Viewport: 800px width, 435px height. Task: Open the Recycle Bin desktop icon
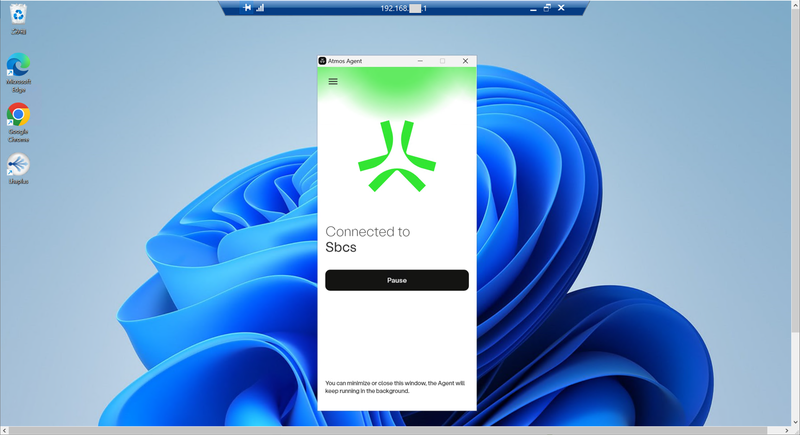pyautogui.click(x=18, y=19)
